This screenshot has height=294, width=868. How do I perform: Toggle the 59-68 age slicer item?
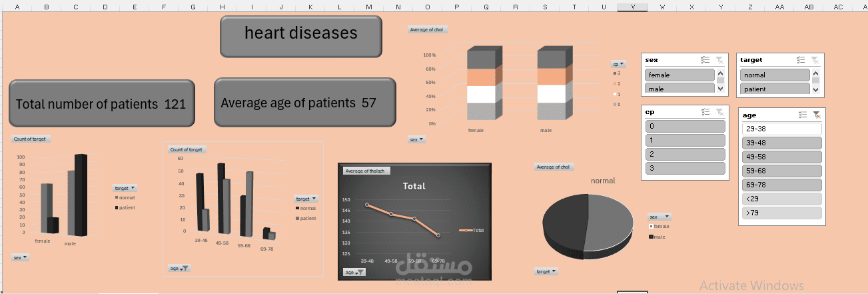(782, 171)
